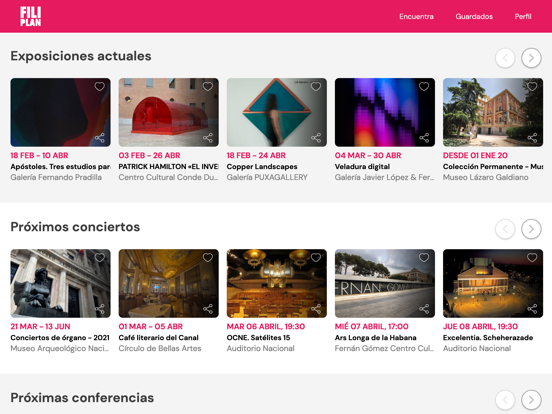The height and width of the screenshot is (414, 552).
Task: Share the Apóstoles exhibition
Action: coord(100,138)
